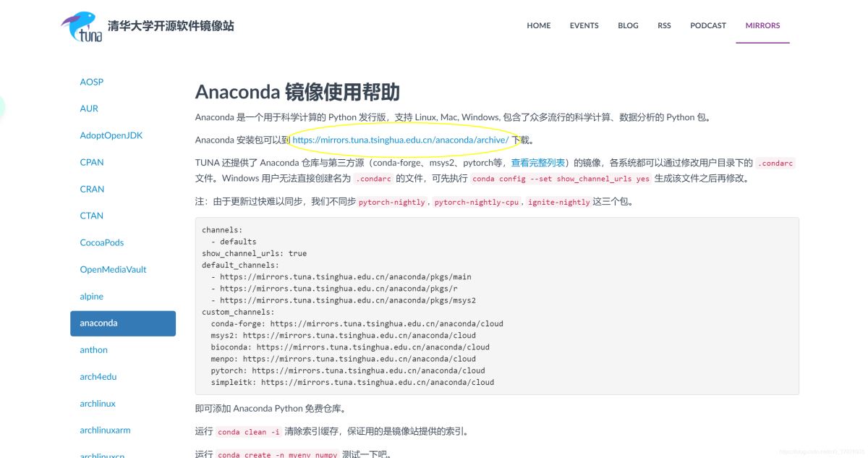Open the AOSP mirror page
The height and width of the screenshot is (458, 868).
(x=91, y=82)
